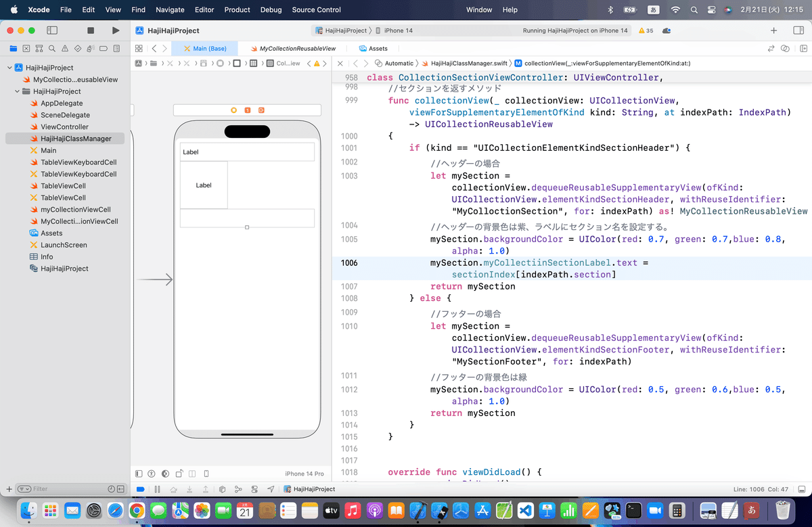This screenshot has width=812, height=527.
Task: Open the Library with the plus button
Action: 773,30
